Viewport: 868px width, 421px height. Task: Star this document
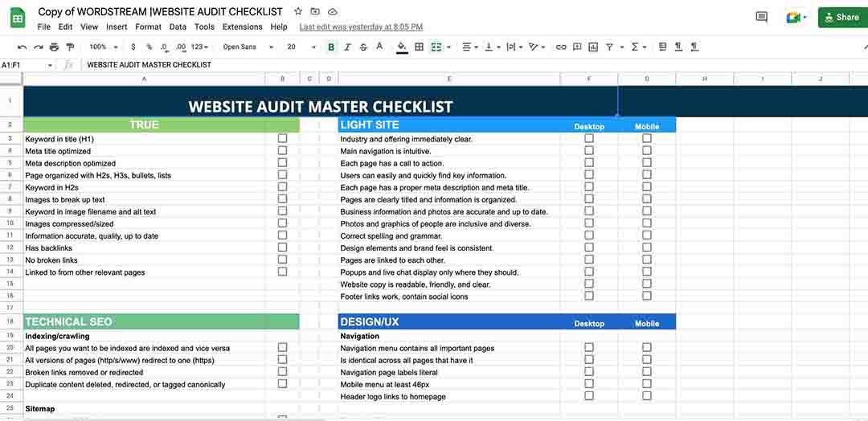pos(298,11)
